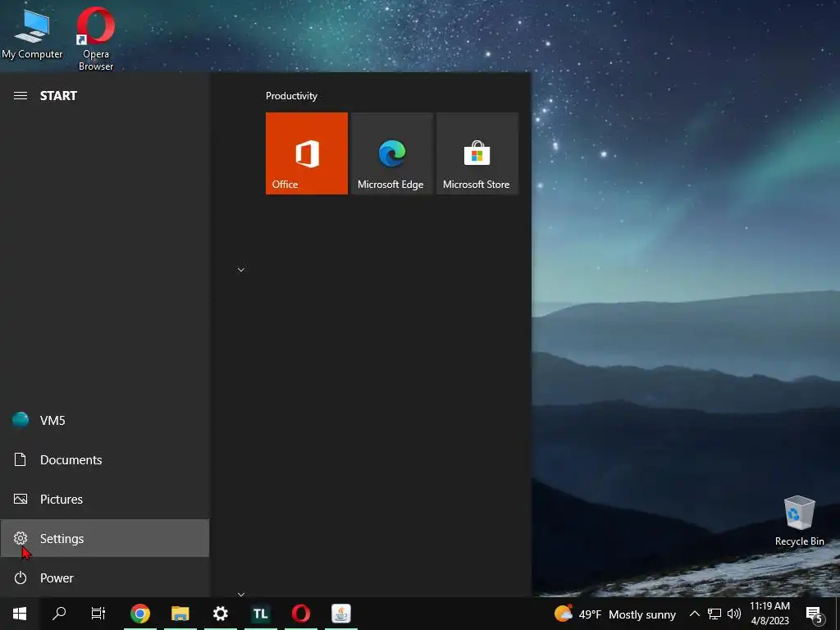Viewport: 840px width, 630px height.
Task: Open the Office tile
Action: 307,153
